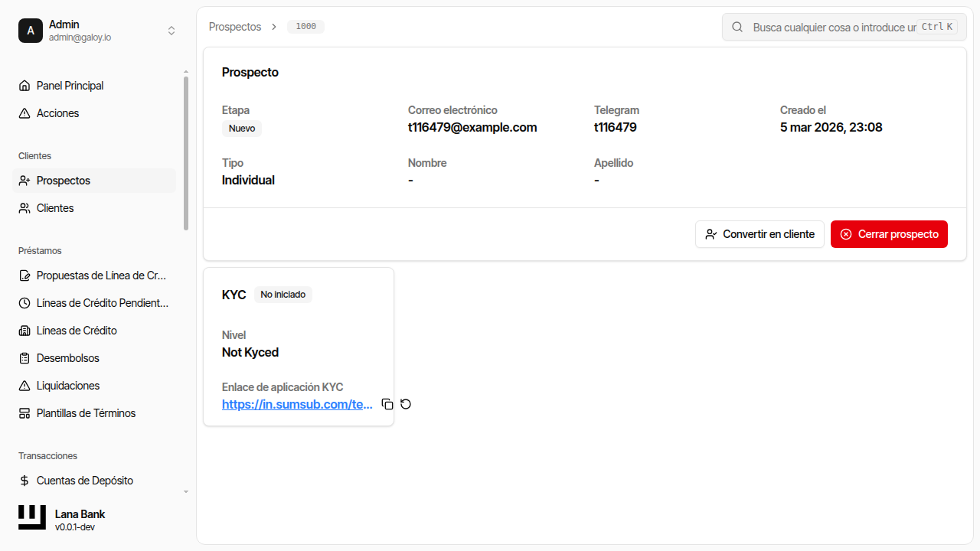Click Prospectos in the breadcrumb
Screen dimensions: 980x551
(235, 26)
